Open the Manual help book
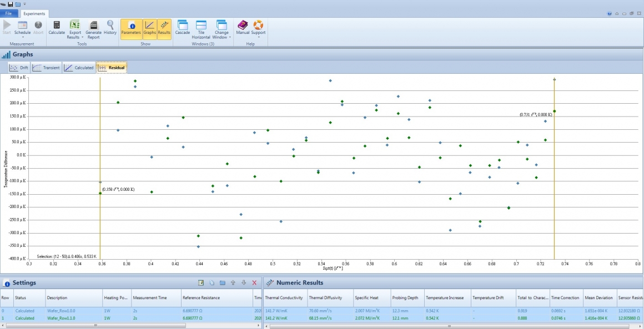The height and width of the screenshot is (329, 644). (243, 28)
